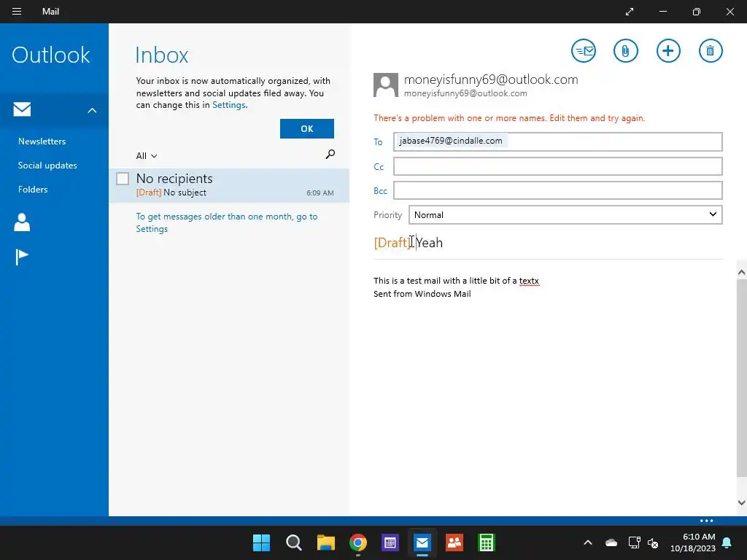This screenshot has width=747, height=560.
Task: Click inside the Bcc input field
Action: [558, 190]
